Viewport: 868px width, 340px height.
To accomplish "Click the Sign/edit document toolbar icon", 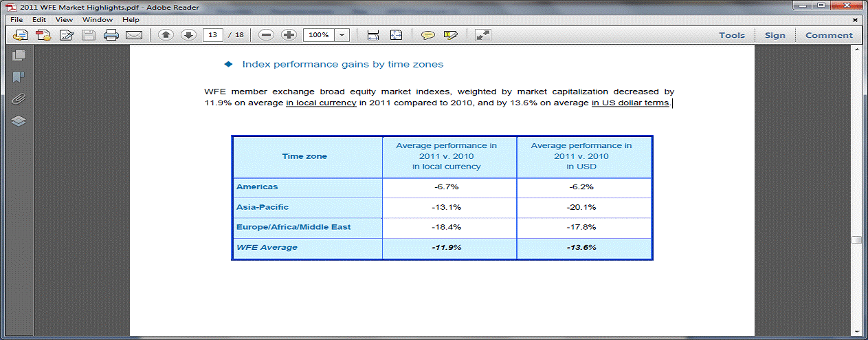I will (x=67, y=35).
